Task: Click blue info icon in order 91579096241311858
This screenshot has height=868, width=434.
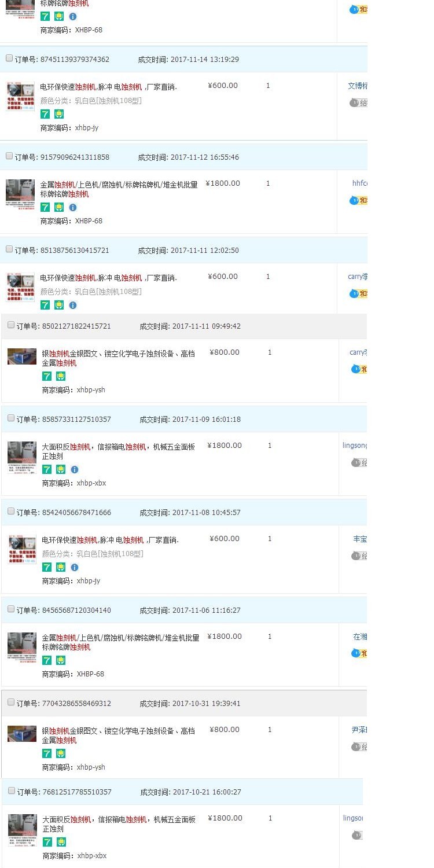Action: click(x=73, y=207)
